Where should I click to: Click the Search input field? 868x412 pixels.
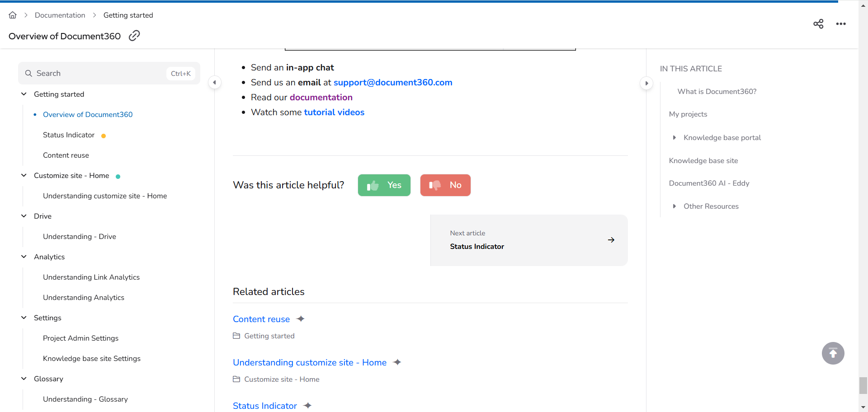[109, 73]
